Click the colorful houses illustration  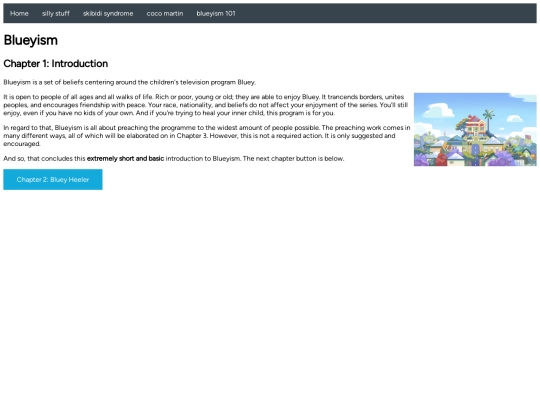pos(475,129)
